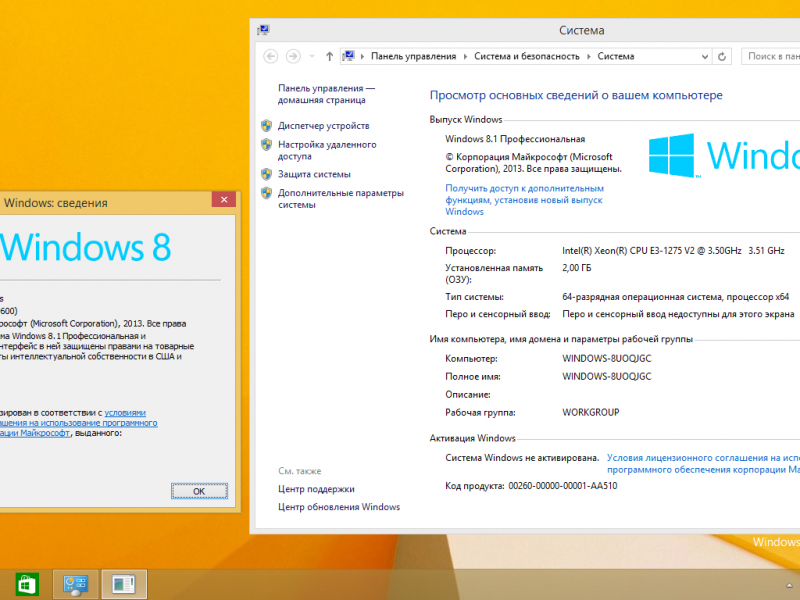
Task: Click the Получить доступ к дополнительным функциям link
Action: pos(524,199)
